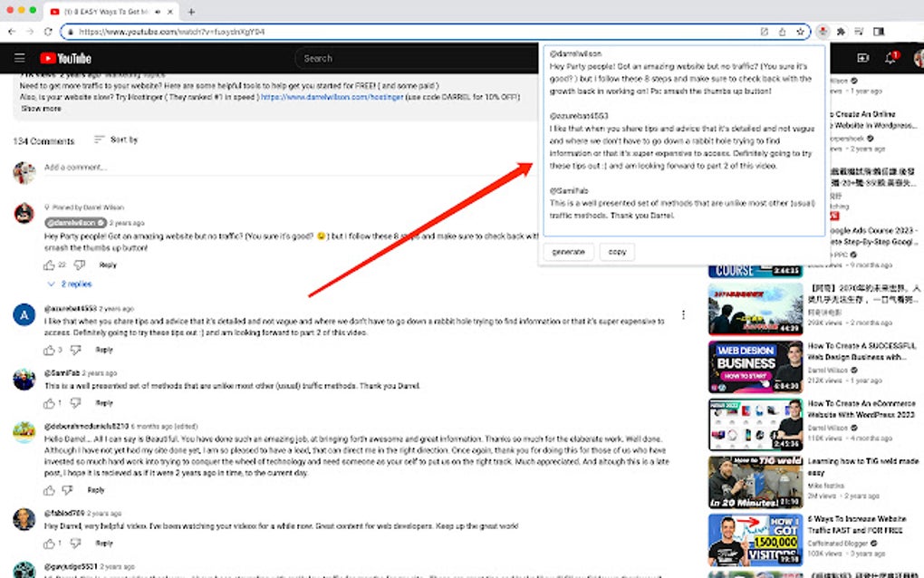Viewport: 924px width, 578px height.
Task: Open the Sort by comments dropdown
Action: pyautogui.click(x=116, y=140)
